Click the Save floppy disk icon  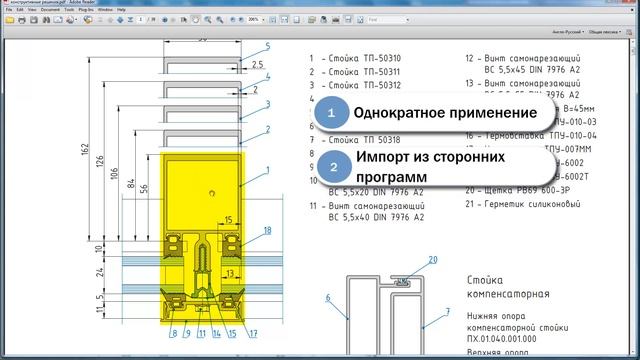[x=34, y=20]
